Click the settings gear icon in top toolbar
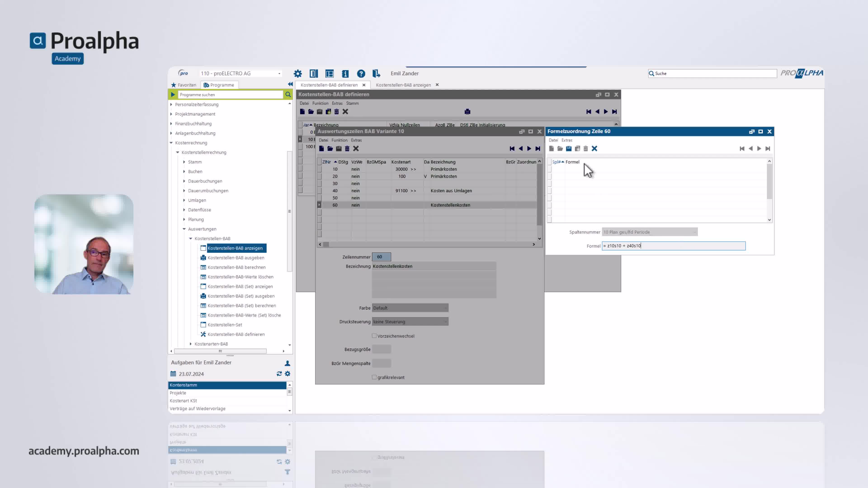Image resolution: width=868 pixels, height=488 pixels. tap(297, 73)
